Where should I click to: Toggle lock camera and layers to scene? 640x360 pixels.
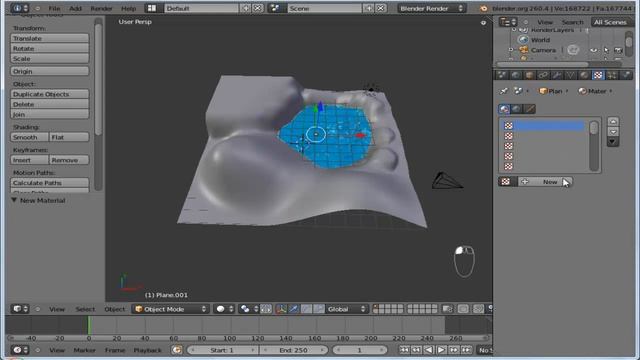pyautogui.click(x=447, y=309)
